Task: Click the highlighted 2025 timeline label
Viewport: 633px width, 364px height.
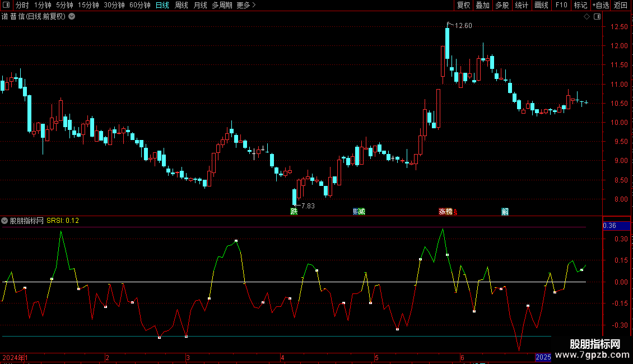Action: click(543, 357)
